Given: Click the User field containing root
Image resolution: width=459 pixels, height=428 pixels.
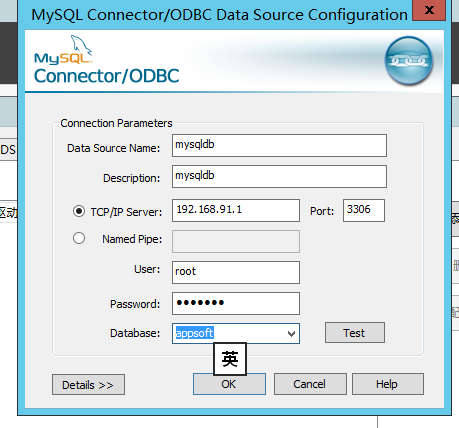Looking at the screenshot, I should (236, 272).
